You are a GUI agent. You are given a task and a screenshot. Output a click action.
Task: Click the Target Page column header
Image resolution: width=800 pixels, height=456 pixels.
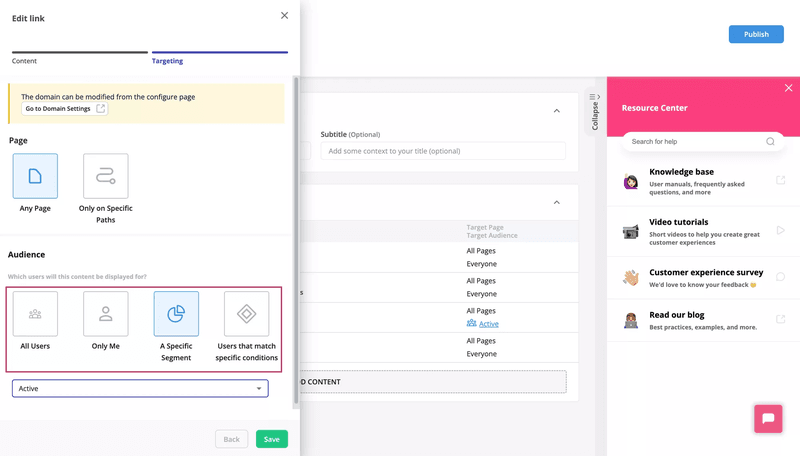pyautogui.click(x=485, y=227)
